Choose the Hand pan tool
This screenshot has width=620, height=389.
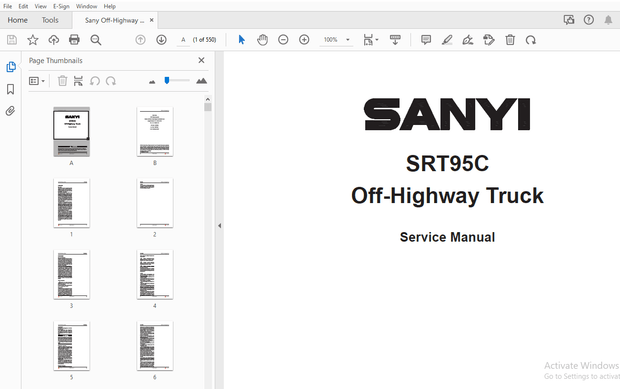pyautogui.click(x=263, y=40)
